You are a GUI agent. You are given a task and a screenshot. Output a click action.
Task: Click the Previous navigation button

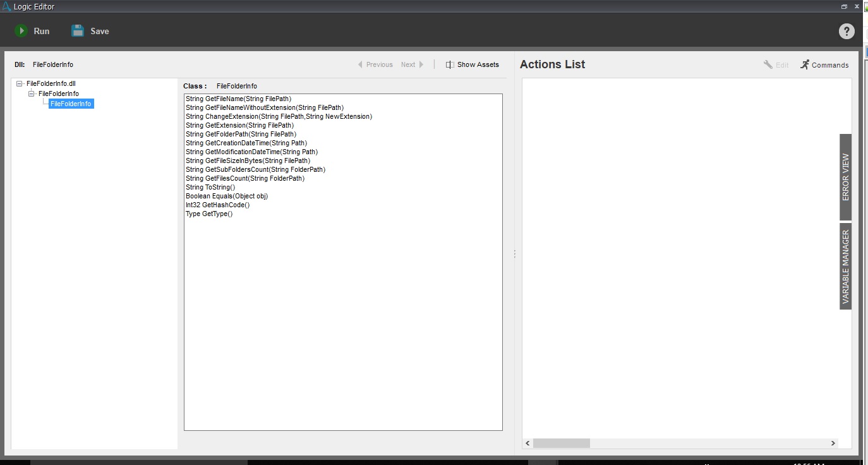pos(375,64)
